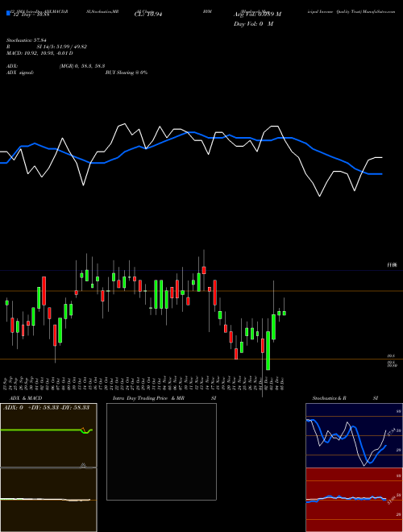Viewport: 403px width, 532px height.
Task: Select 'ADX: 0 +DY: 58.33 -DY: 58.33' text
Action: coord(46,408)
